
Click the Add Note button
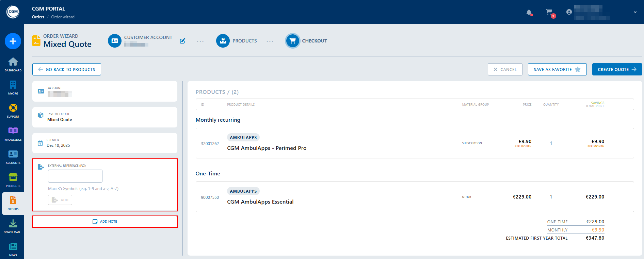[105, 222]
